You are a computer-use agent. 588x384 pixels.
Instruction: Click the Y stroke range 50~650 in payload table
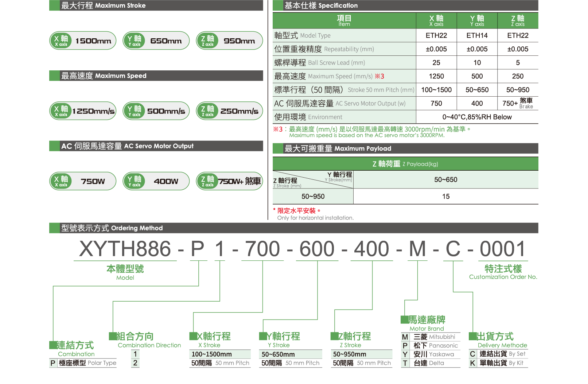[x=446, y=179]
